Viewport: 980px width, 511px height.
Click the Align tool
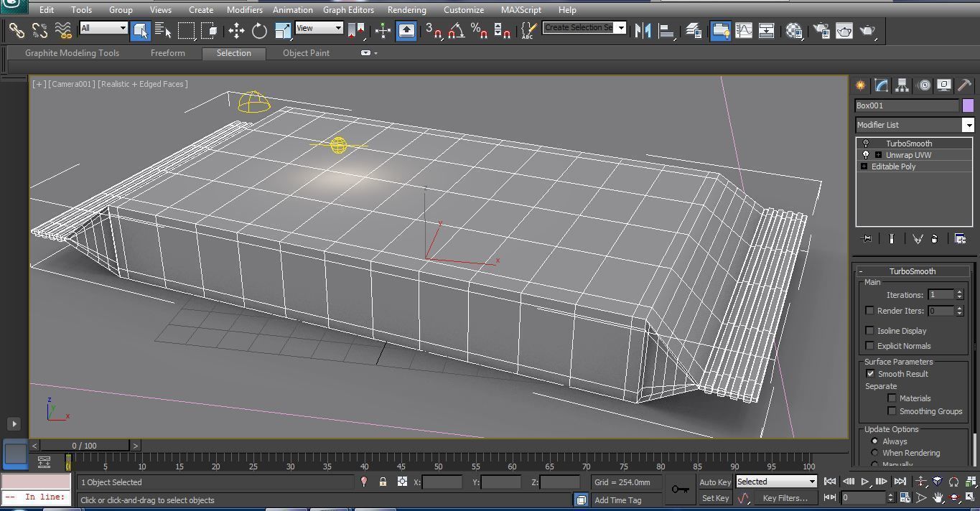666,30
